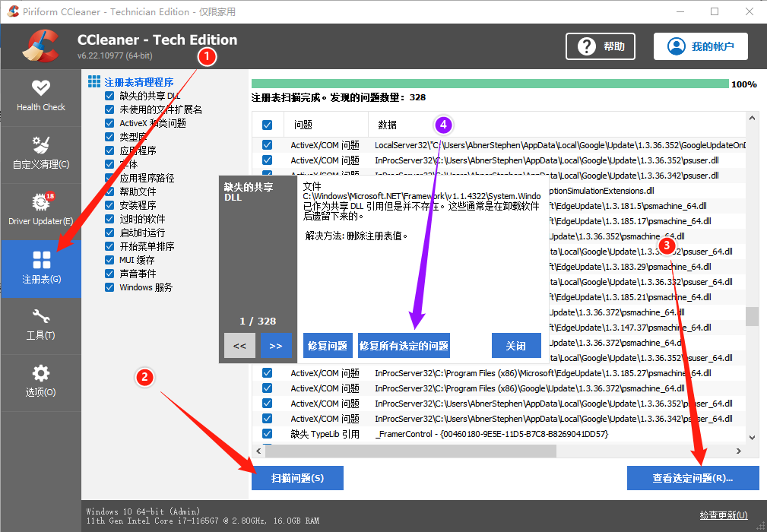Toggle 过时的软件 checkbox
767x532 pixels.
[x=109, y=219]
